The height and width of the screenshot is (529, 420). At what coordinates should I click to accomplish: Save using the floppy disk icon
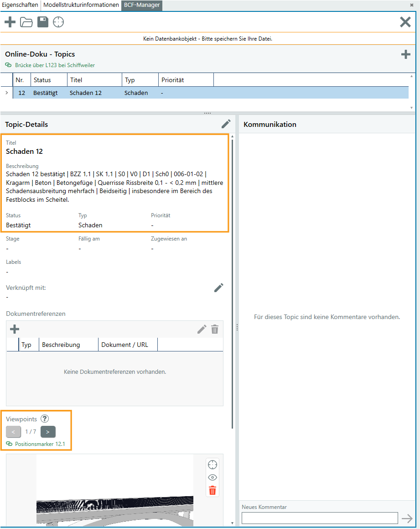(x=43, y=22)
